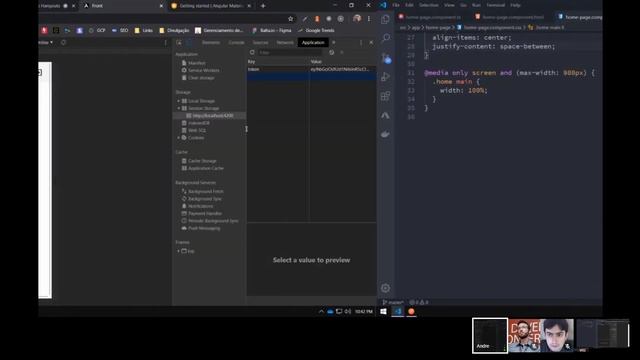
Task: Select Web SQL in Storage section
Action: coord(197,130)
